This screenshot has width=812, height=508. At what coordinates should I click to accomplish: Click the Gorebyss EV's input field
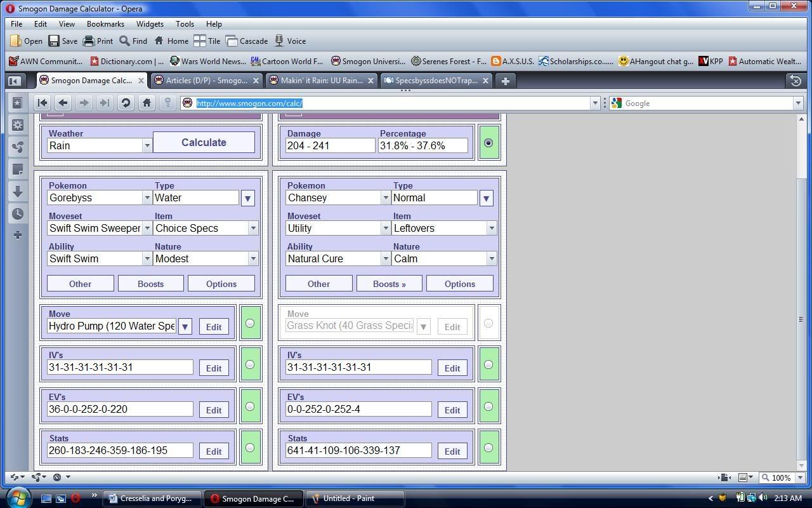(120, 410)
